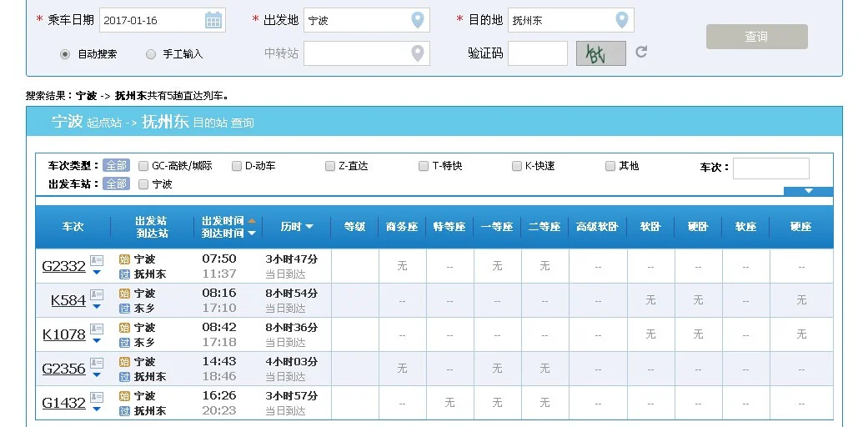Check K-快速 train type filter
This screenshot has width=868, height=427.
[x=516, y=166]
